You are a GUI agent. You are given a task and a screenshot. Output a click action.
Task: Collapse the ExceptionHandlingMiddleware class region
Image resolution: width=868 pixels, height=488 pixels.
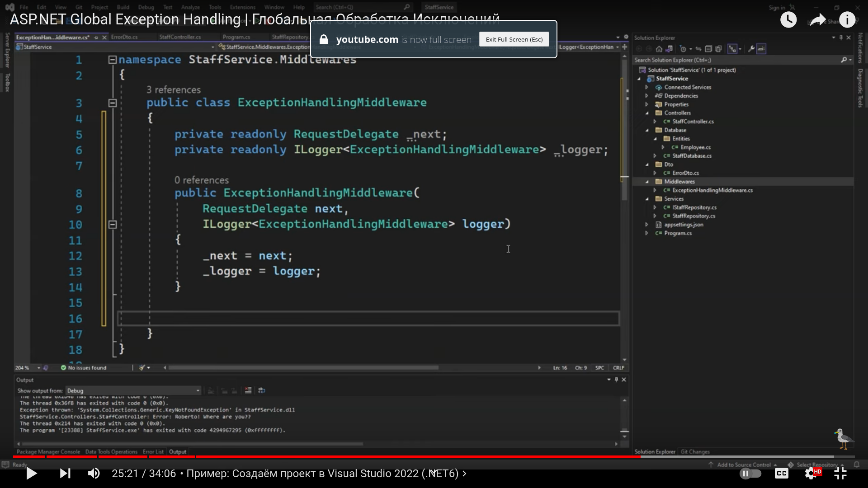coord(113,103)
